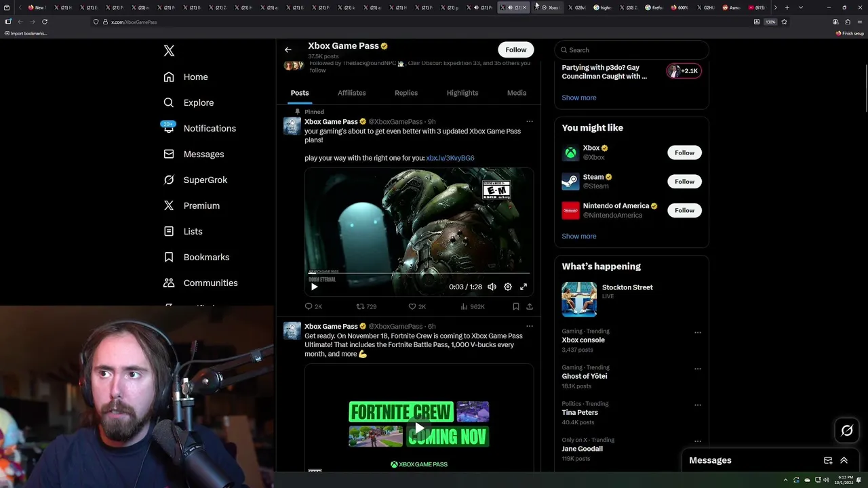Viewport: 868px width, 488px height.
Task: Follow the Xbox account
Action: click(x=684, y=152)
